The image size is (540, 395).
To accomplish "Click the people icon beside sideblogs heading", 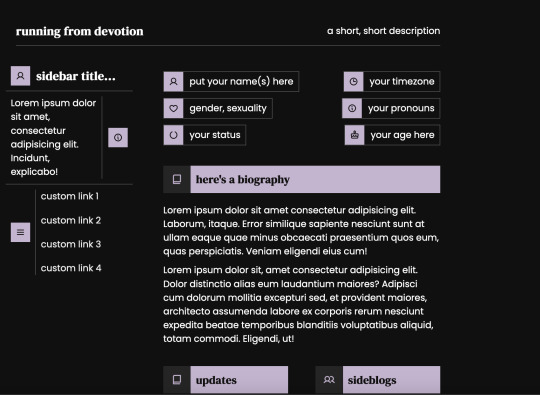I will pyautogui.click(x=329, y=380).
